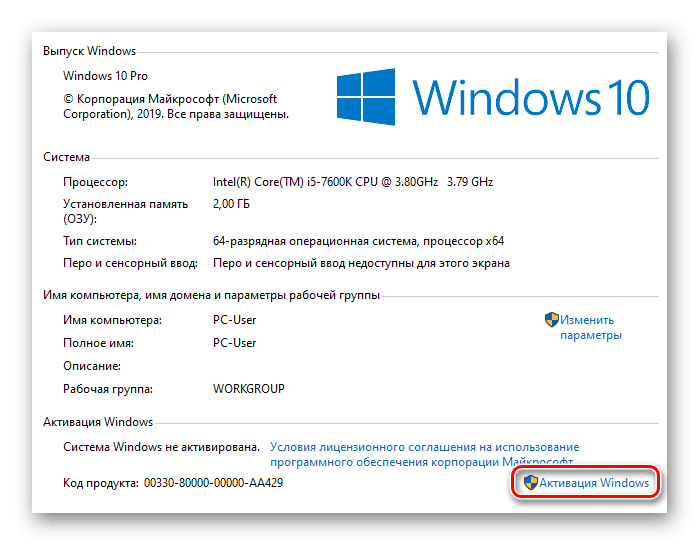Open the Активация Windows link
699x545 pixels.
coord(594,483)
